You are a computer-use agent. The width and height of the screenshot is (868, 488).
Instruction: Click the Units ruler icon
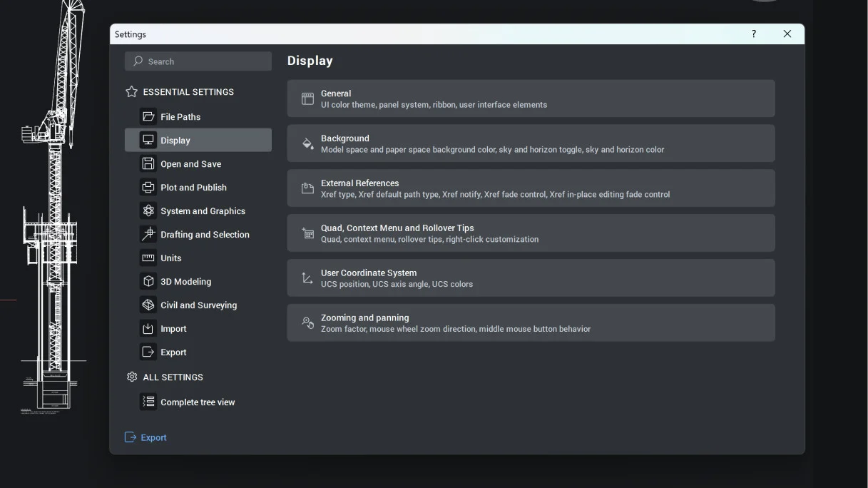pyautogui.click(x=148, y=258)
